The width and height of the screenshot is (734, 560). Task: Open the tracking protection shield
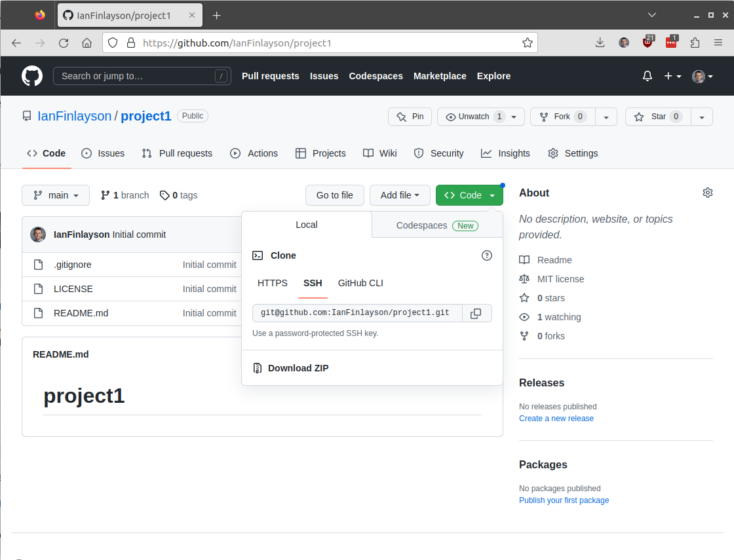coord(113,43)
